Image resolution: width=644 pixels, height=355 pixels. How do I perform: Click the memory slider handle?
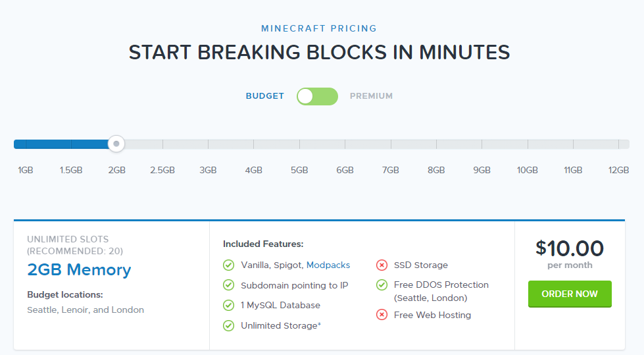116,144
